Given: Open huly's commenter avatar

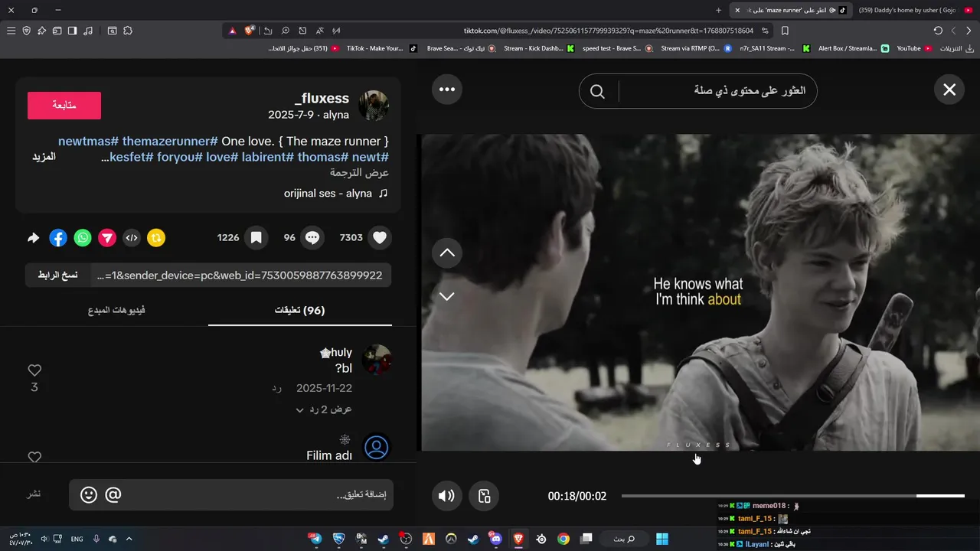Looking at the screenshot, I should (377, 360).
